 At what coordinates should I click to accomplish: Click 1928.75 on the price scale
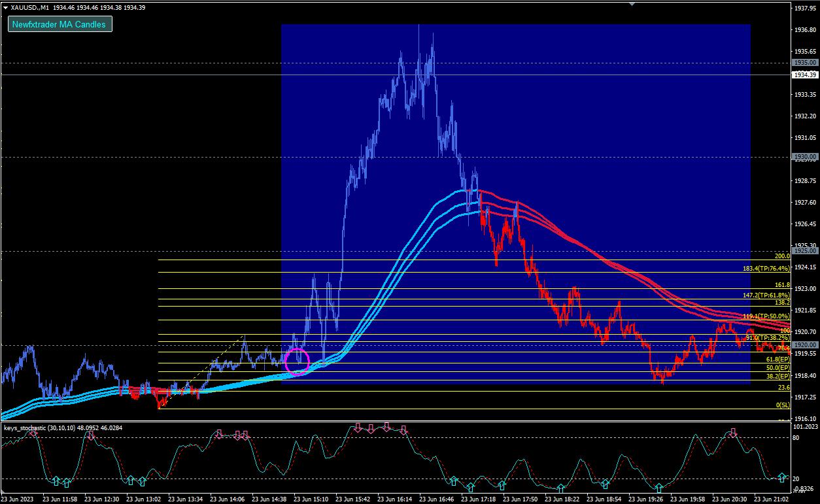tap(805, 181)
